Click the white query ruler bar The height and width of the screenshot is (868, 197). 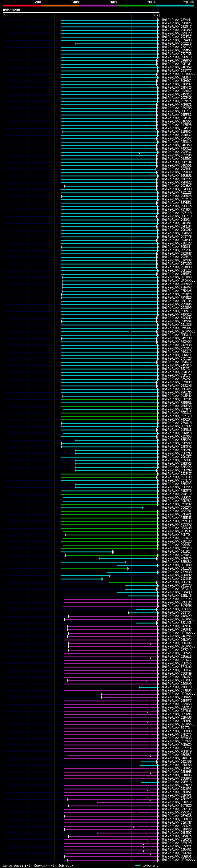tap(81, 13)
